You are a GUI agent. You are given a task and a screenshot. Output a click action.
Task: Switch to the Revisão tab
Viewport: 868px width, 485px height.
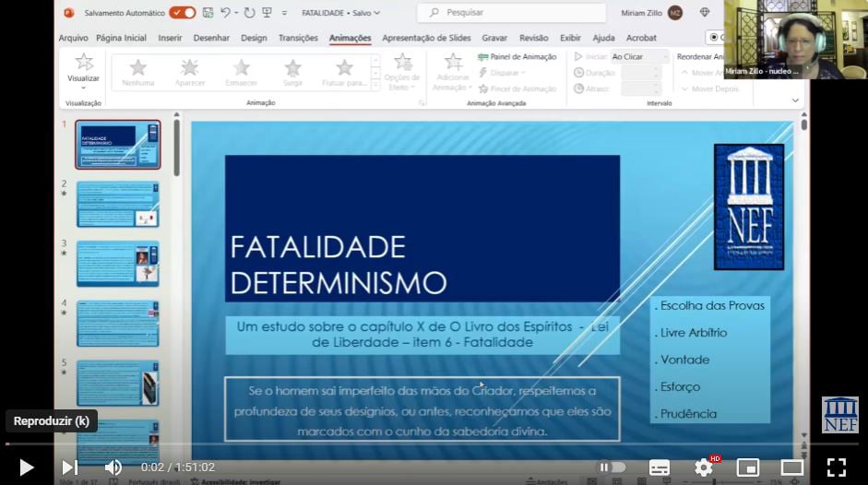click(x=534, y=38)
